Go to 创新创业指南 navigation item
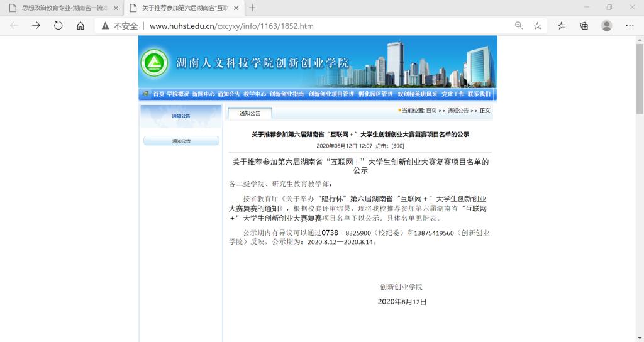 pos(287,94)
